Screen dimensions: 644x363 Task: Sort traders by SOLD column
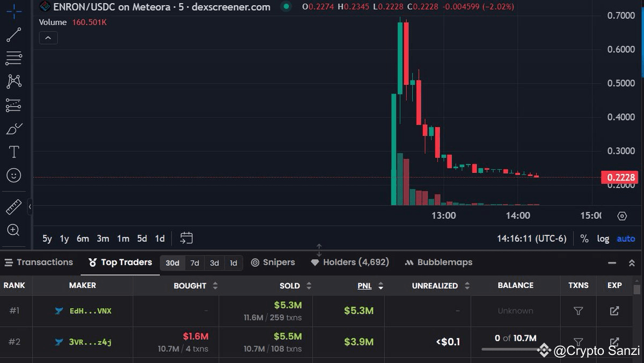tap(295, 286)
